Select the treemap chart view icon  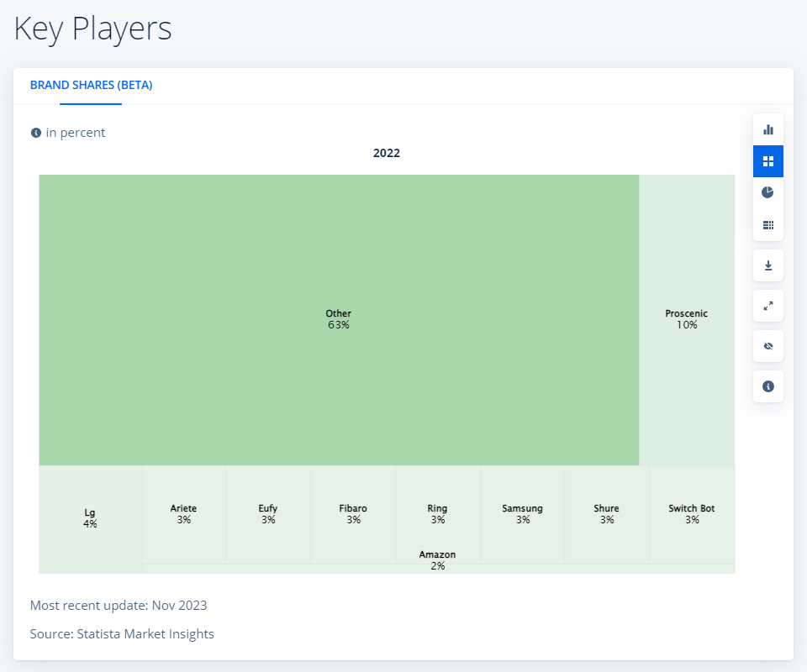[x=767, y=161]
